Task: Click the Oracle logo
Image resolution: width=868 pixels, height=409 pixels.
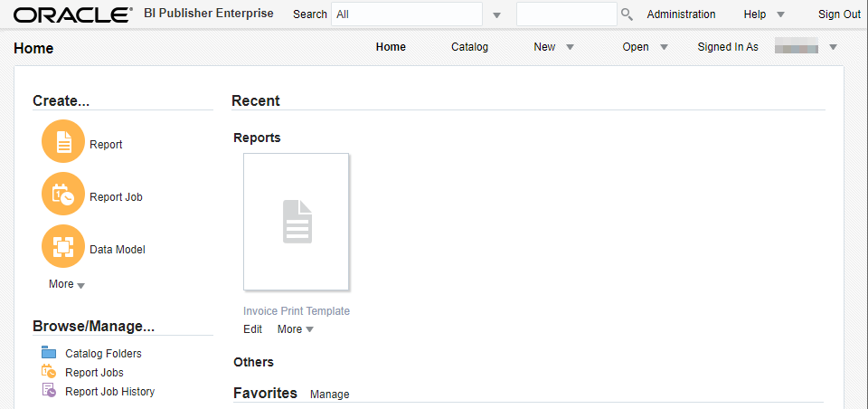Action: coord(72,14)
